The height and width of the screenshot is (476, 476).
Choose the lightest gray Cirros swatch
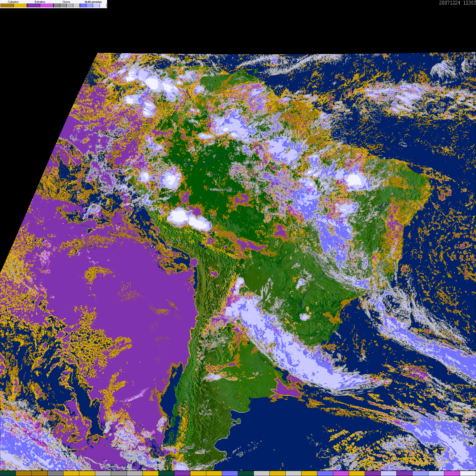76,5
